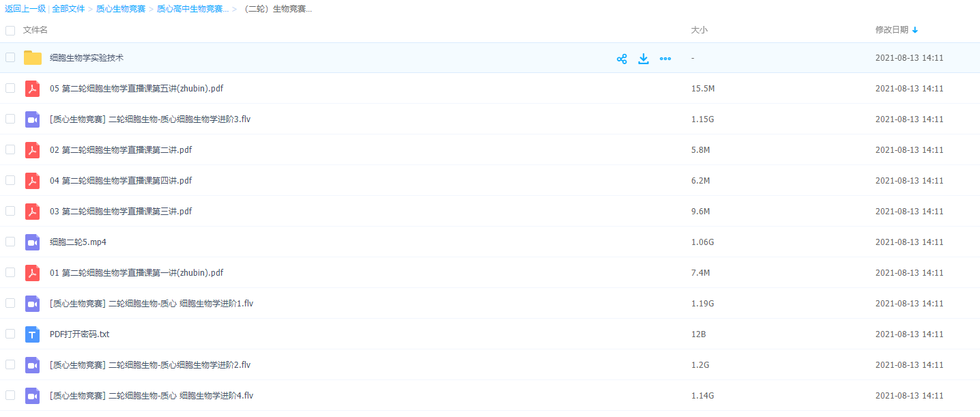This screenshot has width=980, height=417.
Task: Click video icon of 细胞二轮5.mp4
Action: (32, 242)
